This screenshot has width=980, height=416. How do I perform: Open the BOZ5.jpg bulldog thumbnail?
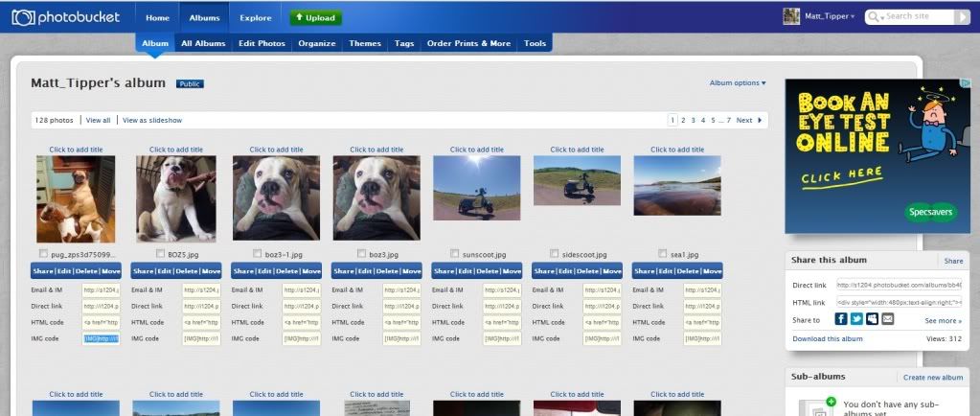point(175,198)
